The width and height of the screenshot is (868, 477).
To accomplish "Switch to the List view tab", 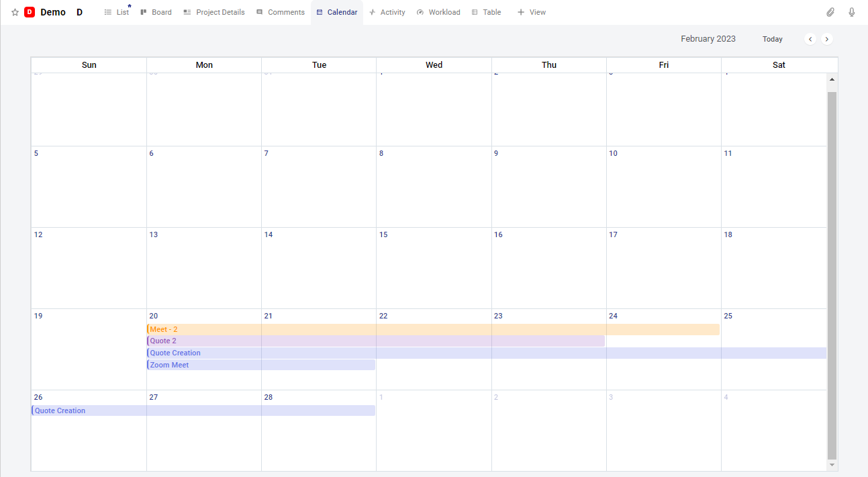I will point(117,12).
